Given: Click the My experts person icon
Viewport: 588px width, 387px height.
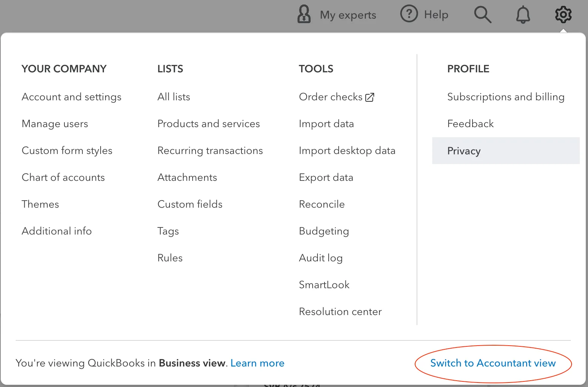Looking at the screenshot, I should (x=304, y=15).
